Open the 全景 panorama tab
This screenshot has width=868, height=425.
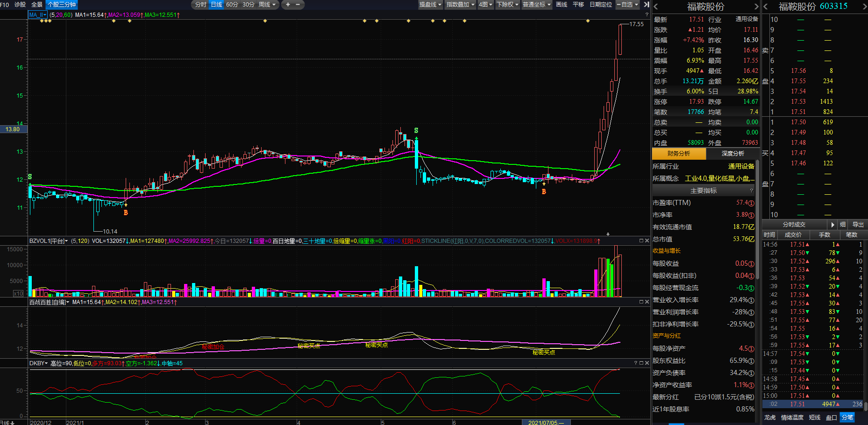[37, 5]
